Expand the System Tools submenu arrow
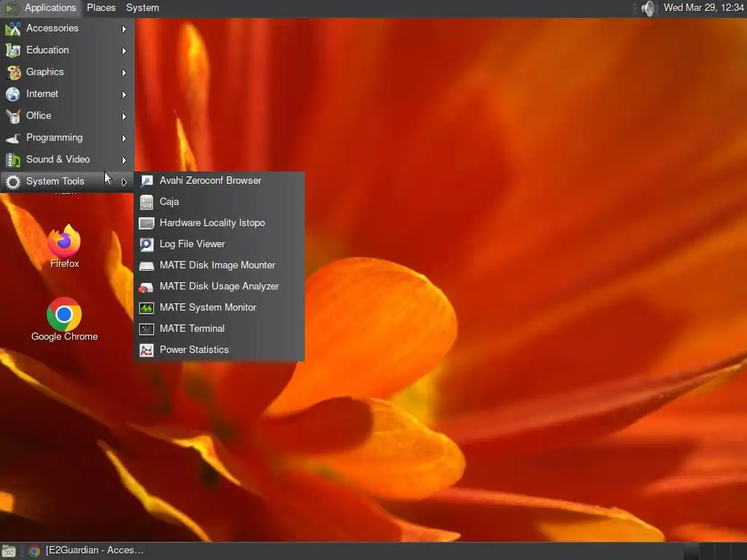This screenshot has height=560, width=747. (124, 182)
